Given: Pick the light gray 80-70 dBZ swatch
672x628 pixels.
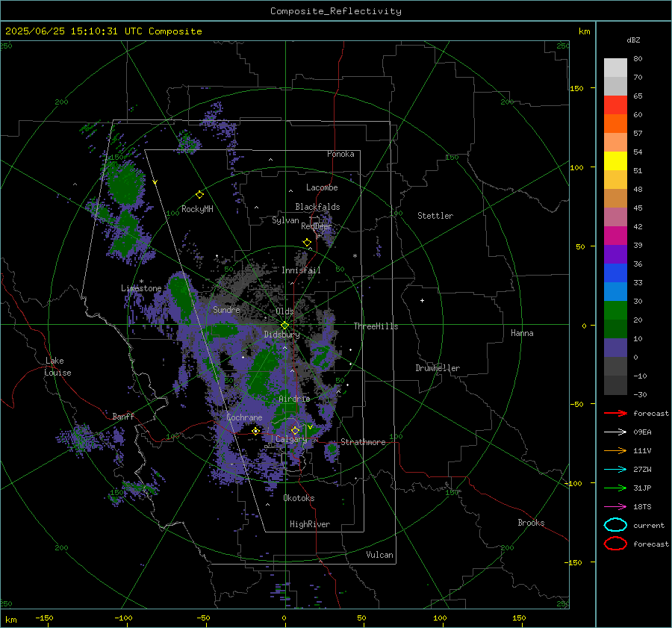Looking at the screenshot, I should pos(615,68).
